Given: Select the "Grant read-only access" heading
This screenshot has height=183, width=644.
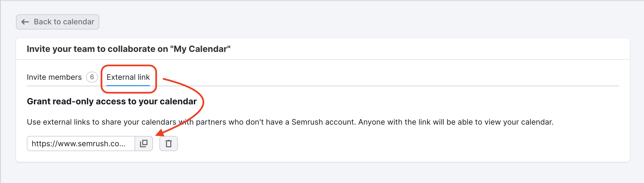Looking at the screenshot, I should pos(112,101).
